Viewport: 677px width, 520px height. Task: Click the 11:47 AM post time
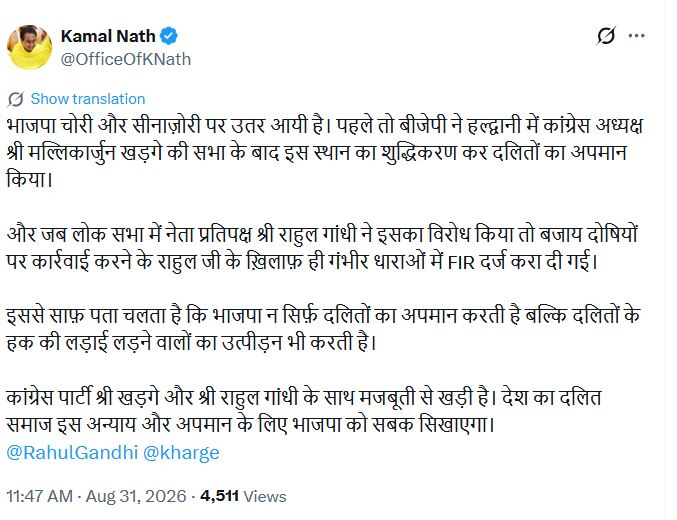(x=39, y=496)
